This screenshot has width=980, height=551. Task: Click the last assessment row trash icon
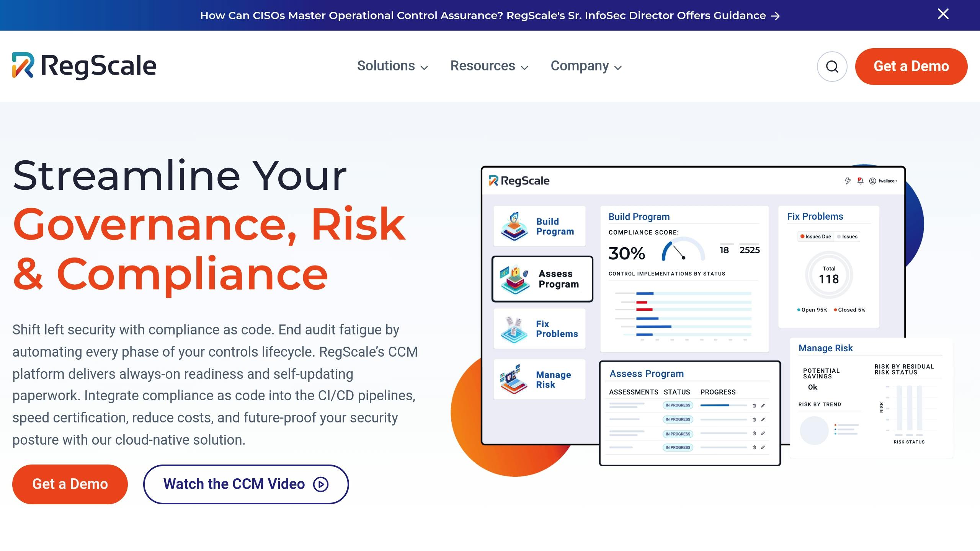click(x=754, y=447)
